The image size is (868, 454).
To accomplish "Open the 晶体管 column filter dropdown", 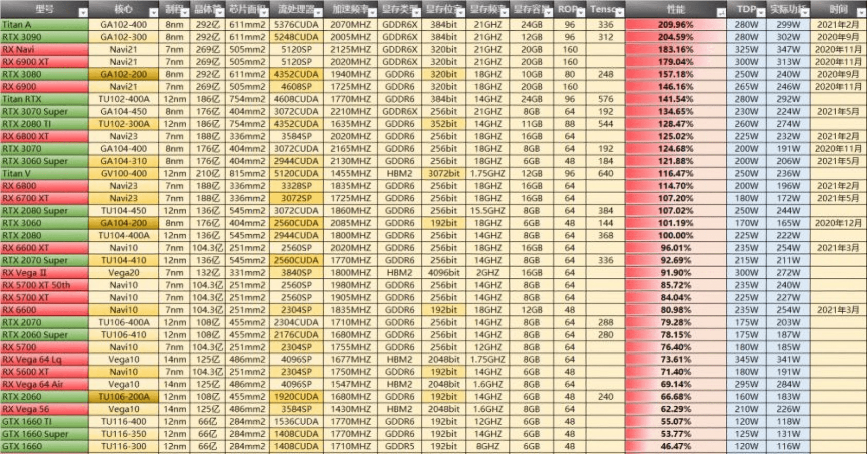I will 219,12.
